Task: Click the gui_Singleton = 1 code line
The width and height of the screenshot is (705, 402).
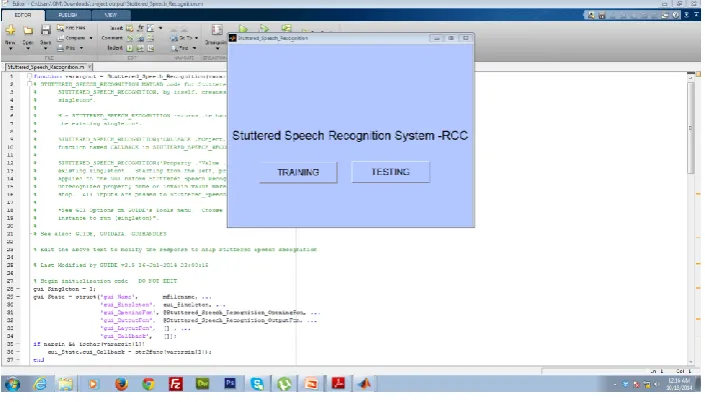Action: 64,289
